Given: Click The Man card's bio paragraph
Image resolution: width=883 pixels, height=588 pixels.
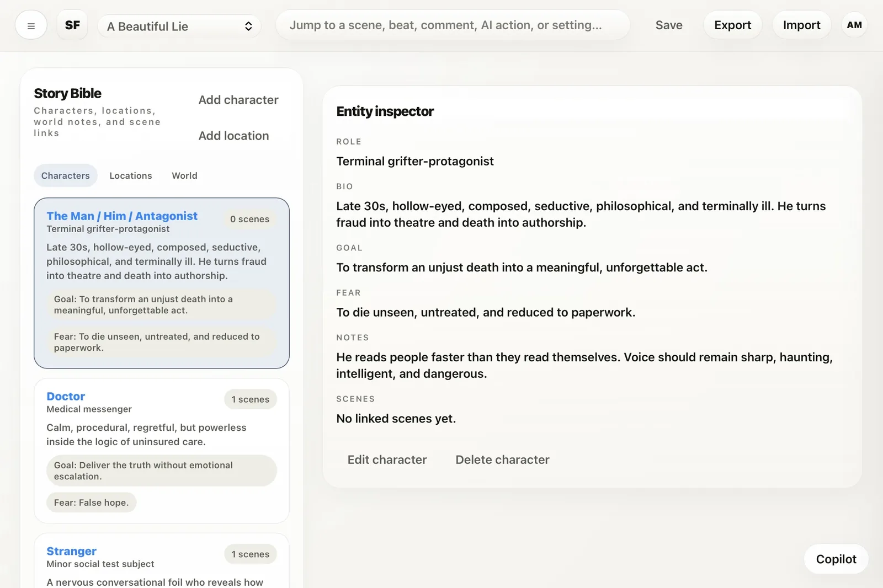Looking at the screenshot, I should 157,261.
